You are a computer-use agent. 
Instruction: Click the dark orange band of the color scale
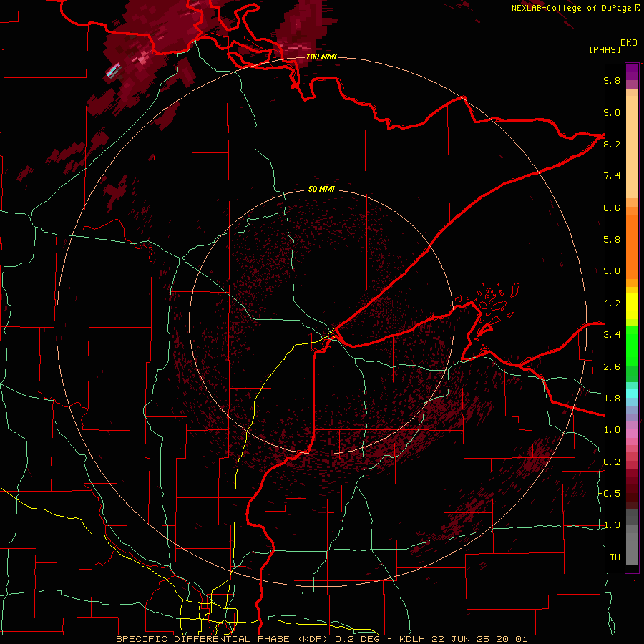pos(632,246)
